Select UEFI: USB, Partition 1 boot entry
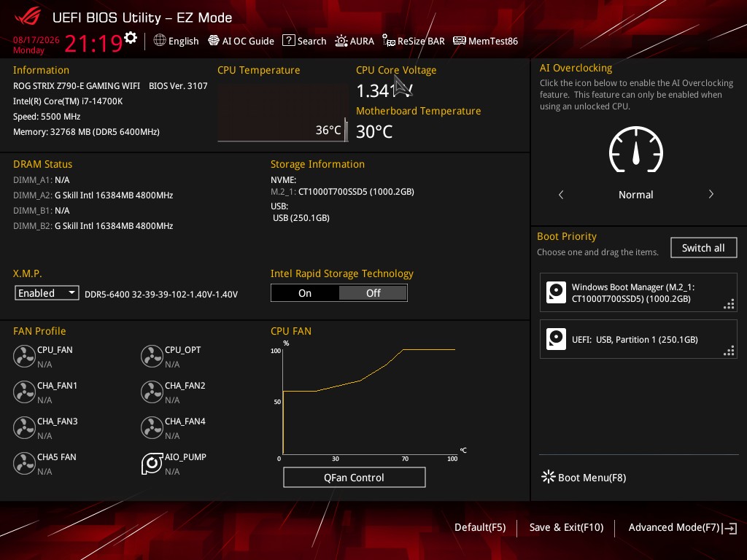747x560 pixels. pos(638,340)
